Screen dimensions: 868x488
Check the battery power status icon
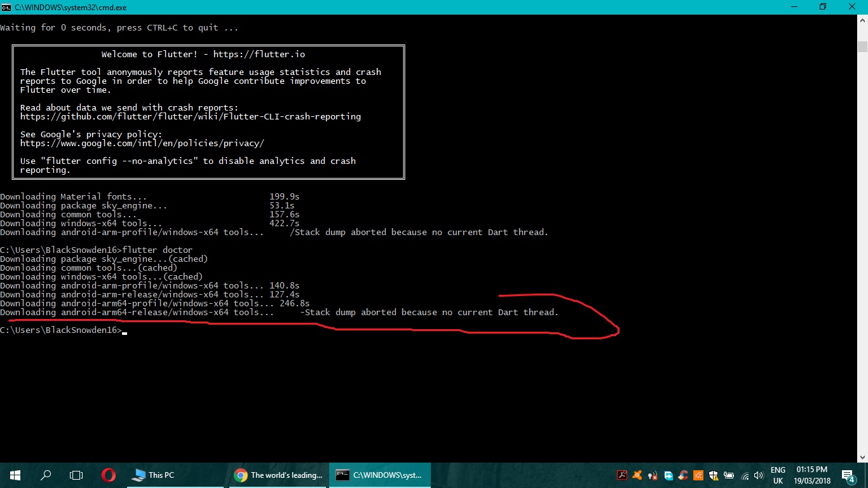729,475
